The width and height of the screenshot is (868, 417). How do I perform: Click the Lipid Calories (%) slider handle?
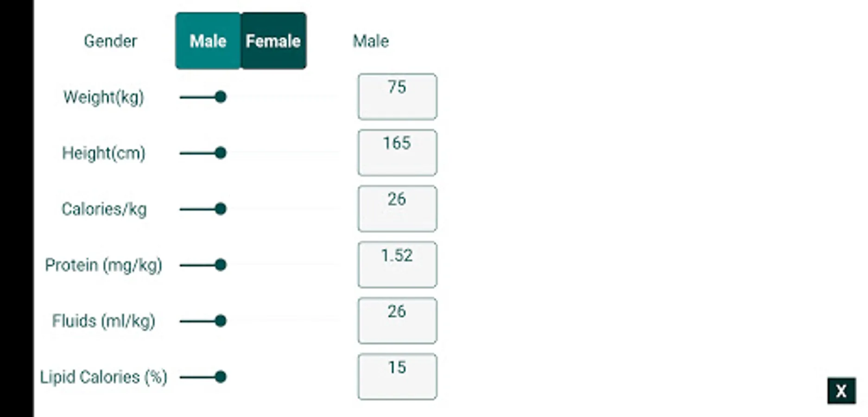click(221, 377)
